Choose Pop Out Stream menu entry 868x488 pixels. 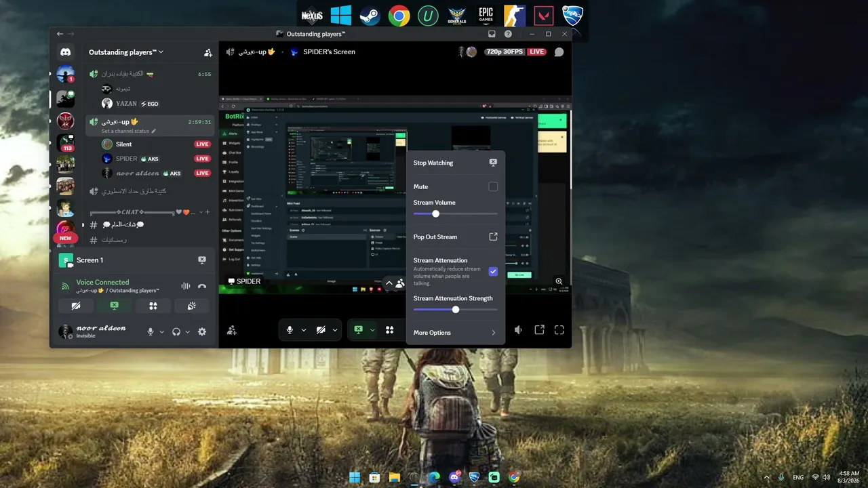(456, 237)
